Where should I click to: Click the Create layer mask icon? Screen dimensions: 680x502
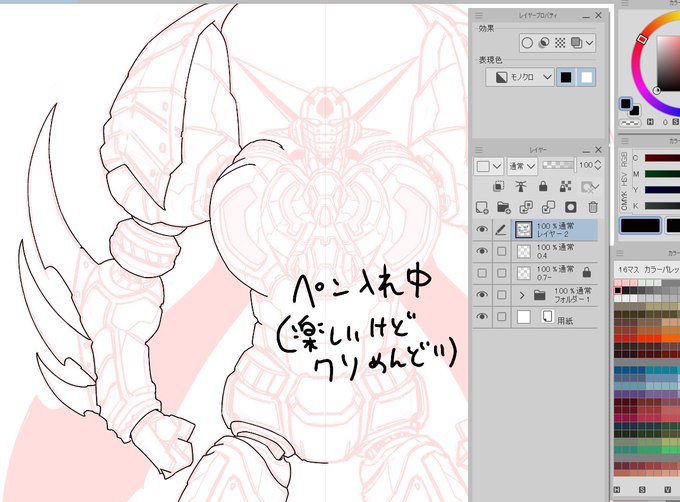(x=571, y=208)
